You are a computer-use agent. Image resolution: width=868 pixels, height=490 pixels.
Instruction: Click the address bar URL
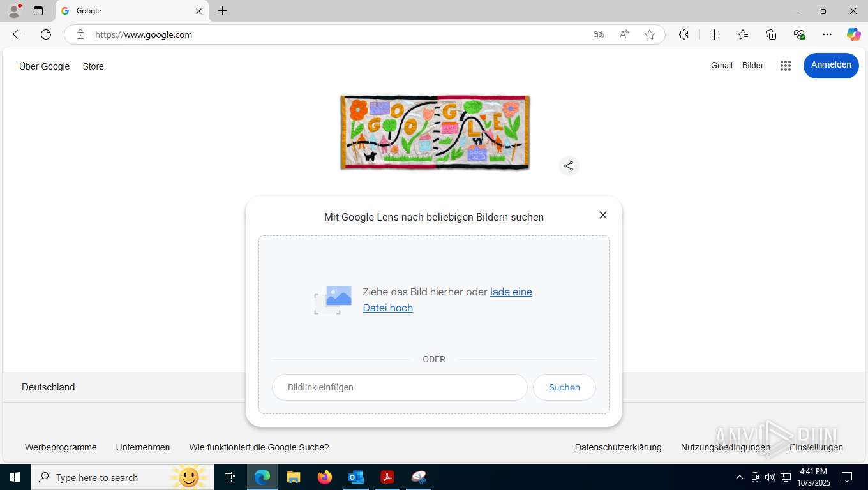click(144, 34)
